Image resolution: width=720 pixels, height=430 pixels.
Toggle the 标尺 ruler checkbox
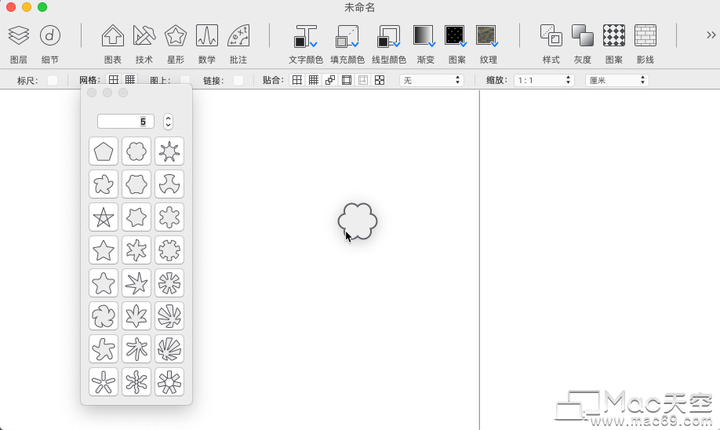(53, 80)
